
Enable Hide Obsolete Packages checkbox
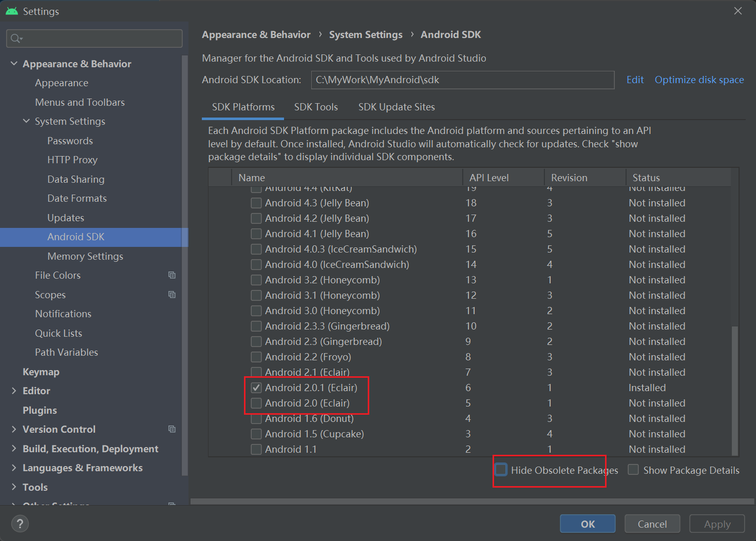coord(501,470)
